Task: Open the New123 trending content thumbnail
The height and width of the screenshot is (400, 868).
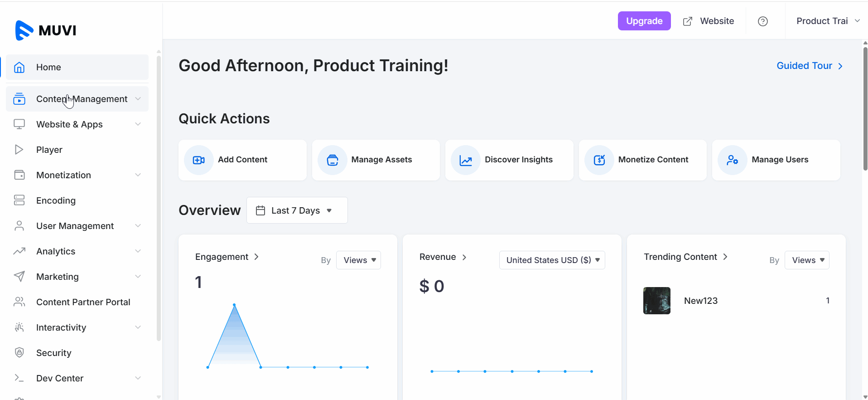Action: [x=656, y=300]
